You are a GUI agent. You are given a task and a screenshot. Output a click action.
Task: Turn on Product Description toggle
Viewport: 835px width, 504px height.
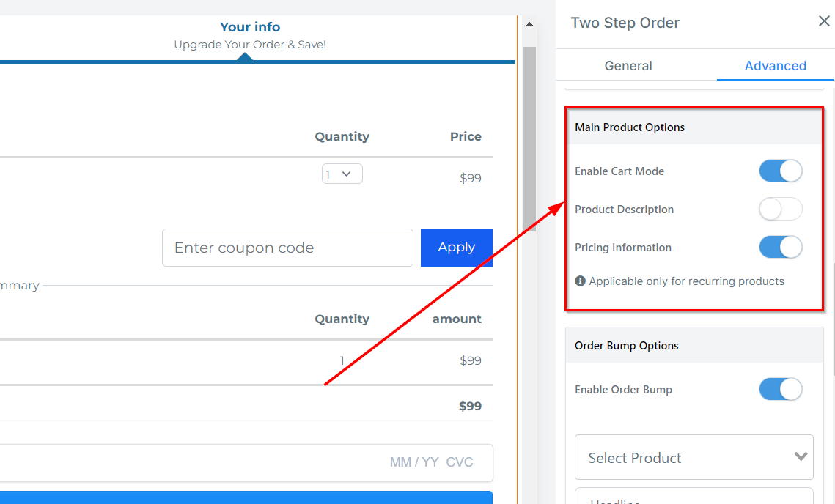tap(780, 210)
